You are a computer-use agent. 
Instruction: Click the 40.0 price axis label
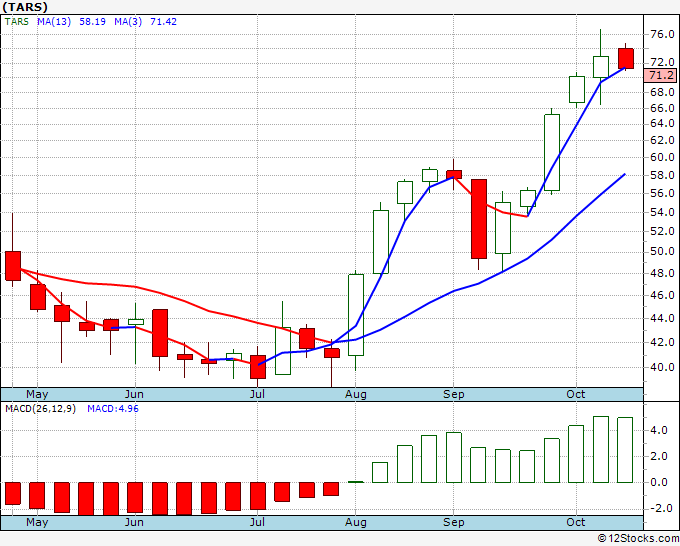[662, 367]
